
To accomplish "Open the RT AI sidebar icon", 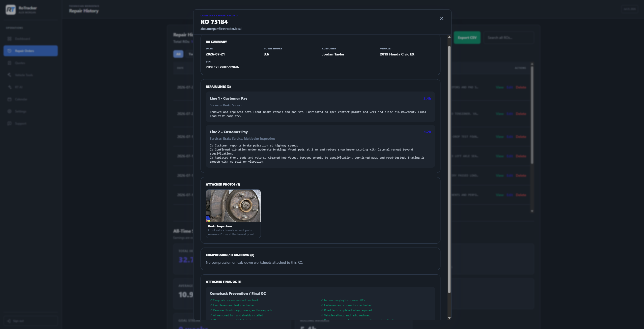I will tap(10, 87).
